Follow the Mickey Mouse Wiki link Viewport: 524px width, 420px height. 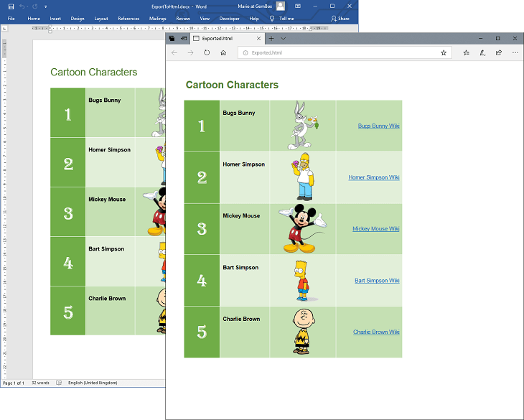pos(375,229)
